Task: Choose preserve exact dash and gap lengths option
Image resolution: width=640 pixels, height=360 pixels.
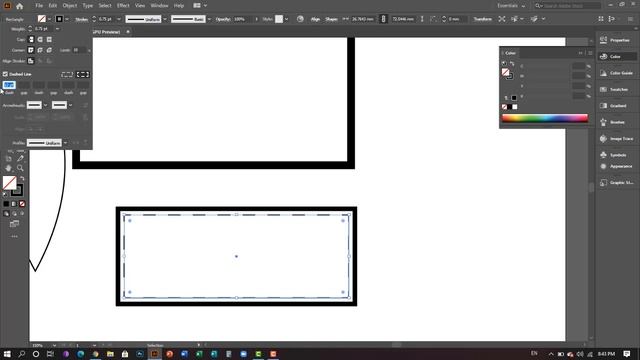Action: (67, 74)
